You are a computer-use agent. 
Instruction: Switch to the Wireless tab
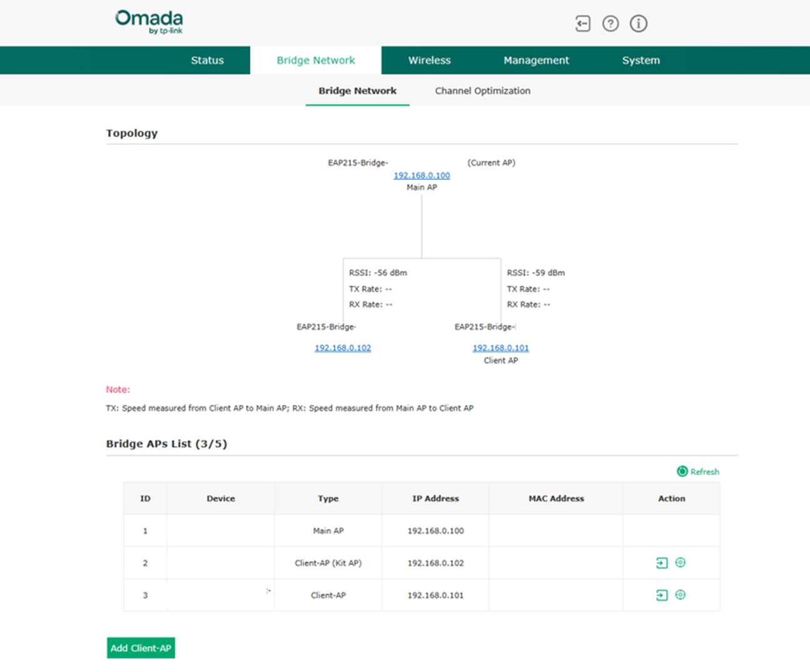(429, 61)
